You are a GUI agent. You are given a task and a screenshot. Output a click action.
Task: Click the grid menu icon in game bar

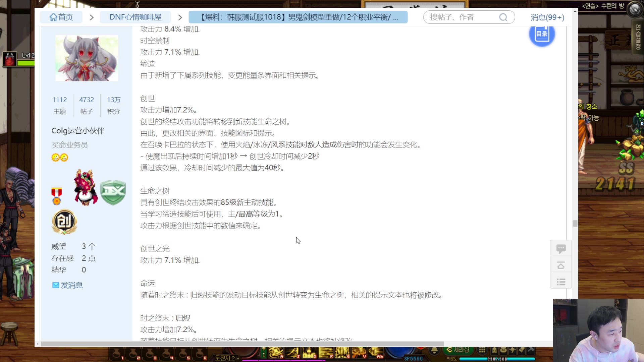click(482, 350)
